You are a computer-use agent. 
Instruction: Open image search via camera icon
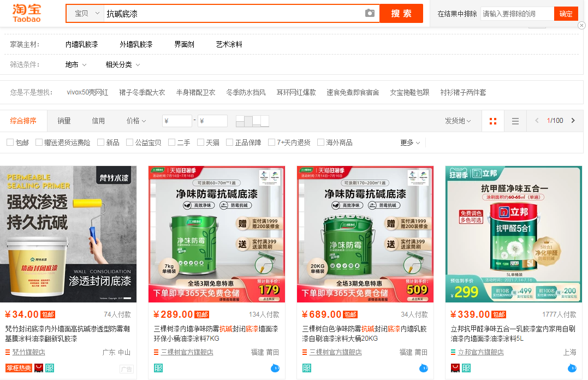pos(370,14)
